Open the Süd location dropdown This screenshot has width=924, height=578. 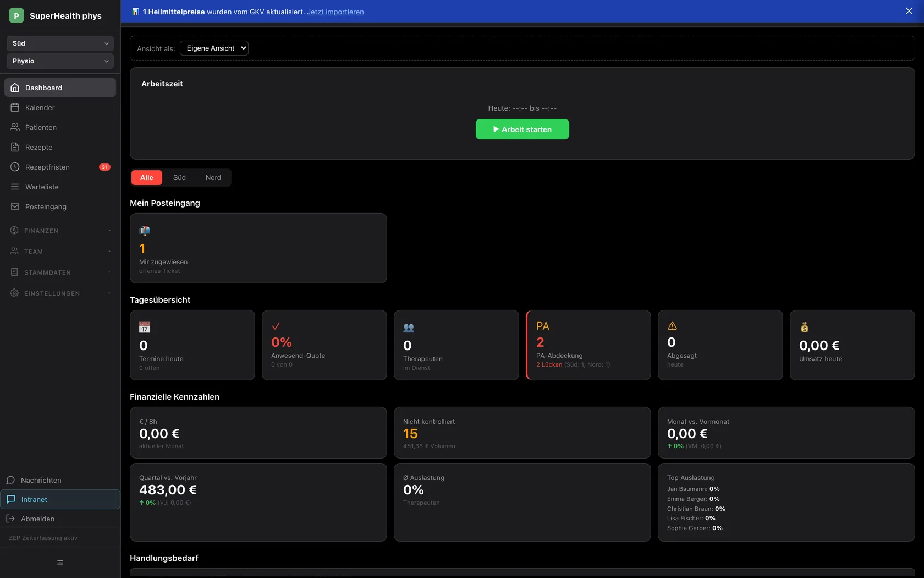click(x=60, y=43)
